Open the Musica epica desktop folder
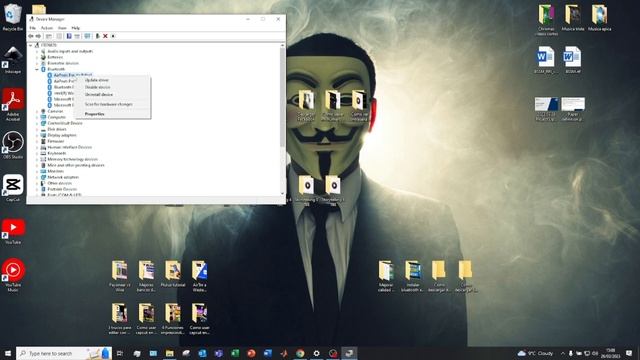This screenshot has width=640, height=360. pyautogui.click(x=599, y=18)
